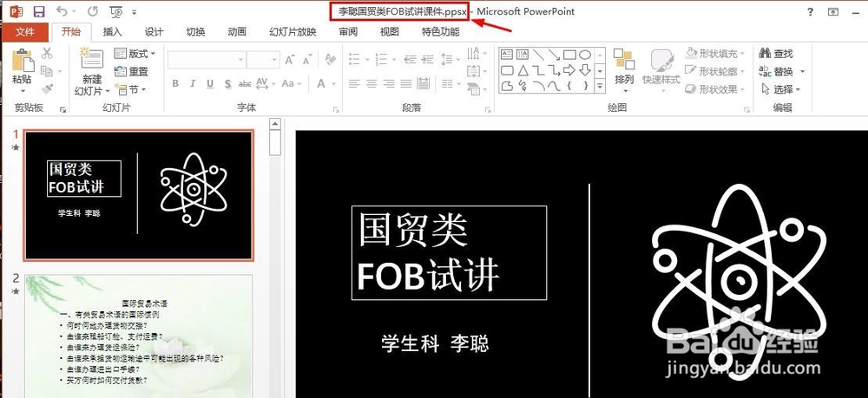Switch to the 设计 design tab
868x398 pixels.
154,32
